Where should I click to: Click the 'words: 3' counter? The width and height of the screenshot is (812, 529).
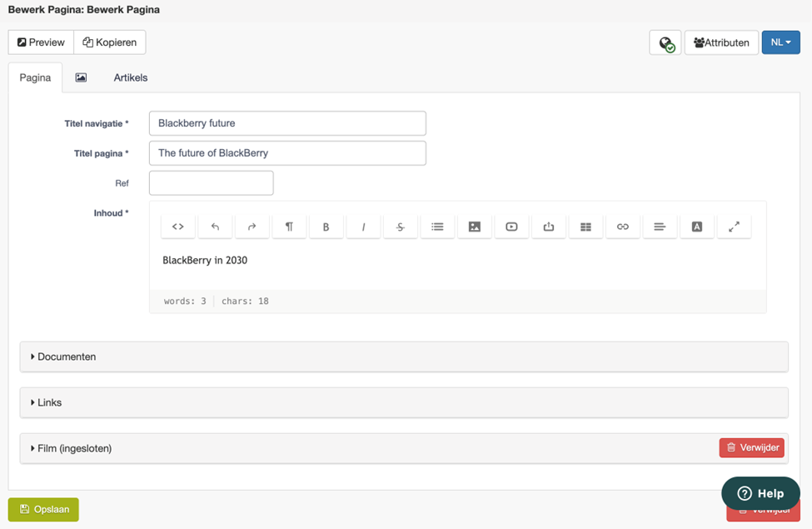185,301
